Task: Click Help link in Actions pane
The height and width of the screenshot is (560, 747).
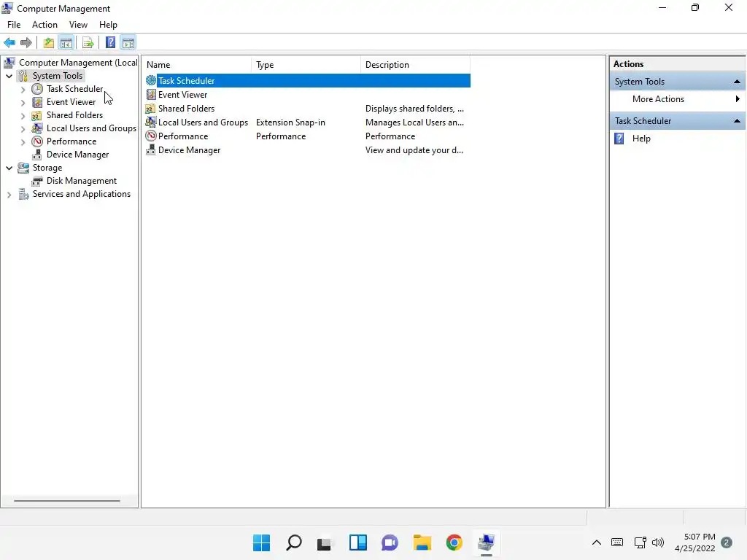Action: coord(641,139)
